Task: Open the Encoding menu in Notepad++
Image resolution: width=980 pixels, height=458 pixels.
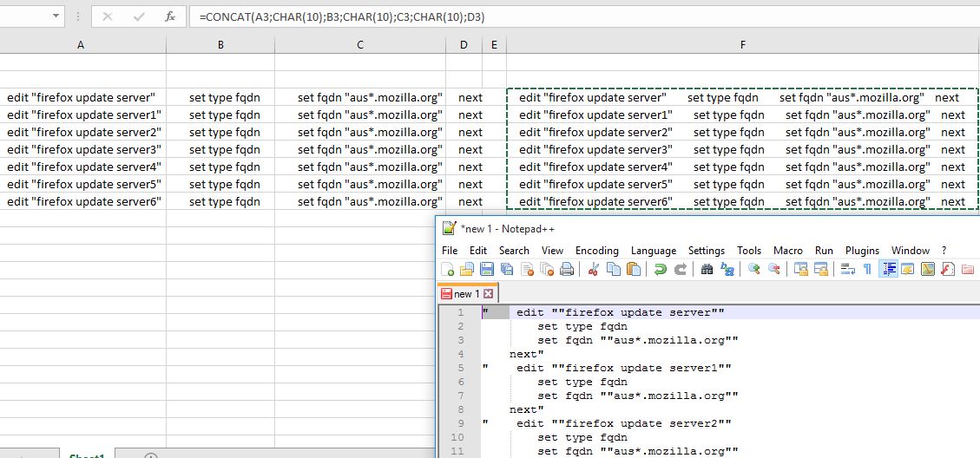Action: [597, 251]
